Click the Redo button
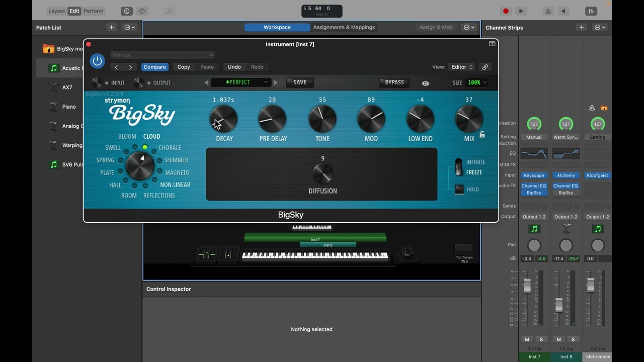 click(x=257, y=67)
